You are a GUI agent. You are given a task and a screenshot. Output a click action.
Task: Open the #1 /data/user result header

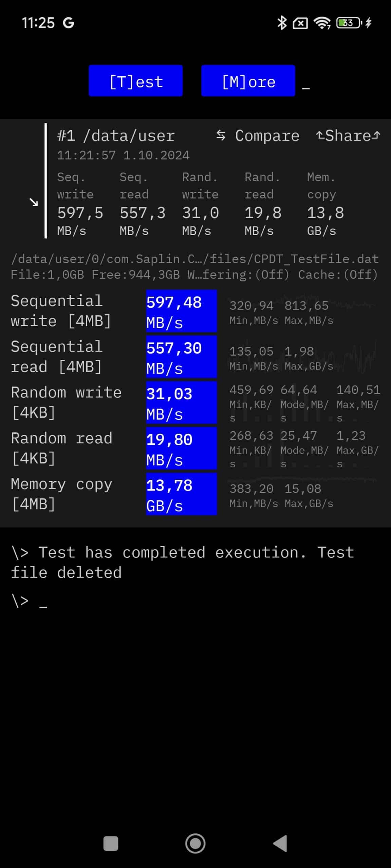coord(116,136)
